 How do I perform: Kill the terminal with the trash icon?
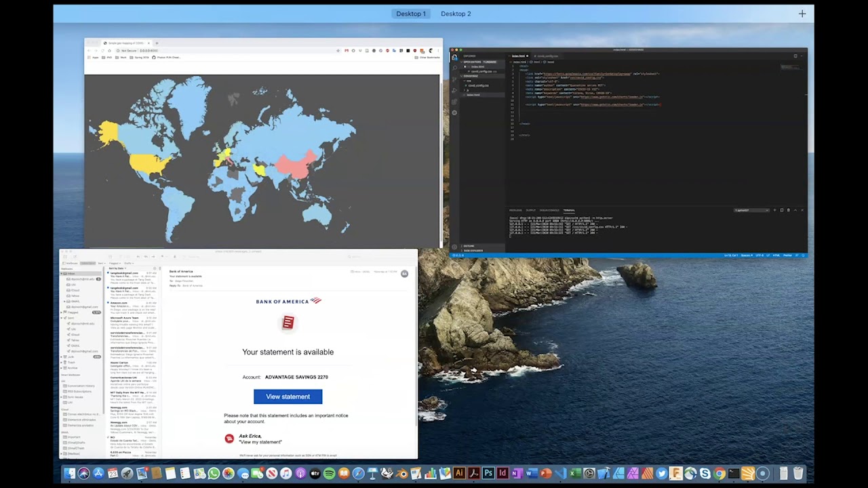coord(788,210)
